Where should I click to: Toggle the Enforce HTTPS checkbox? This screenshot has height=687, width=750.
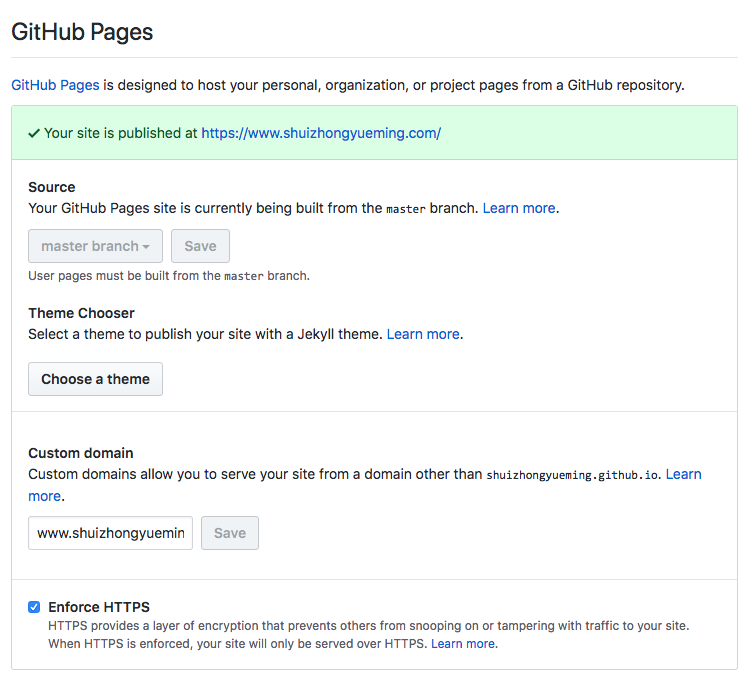[x=34, y=607]
